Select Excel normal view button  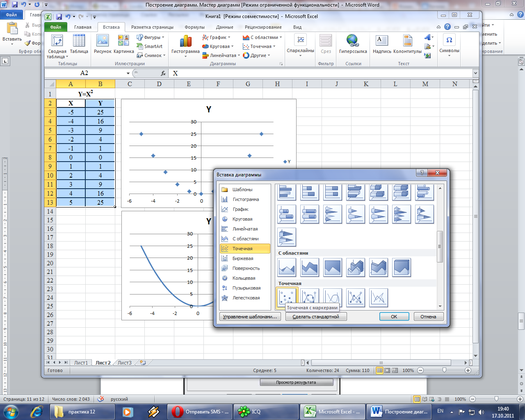[x=380, y=370]
